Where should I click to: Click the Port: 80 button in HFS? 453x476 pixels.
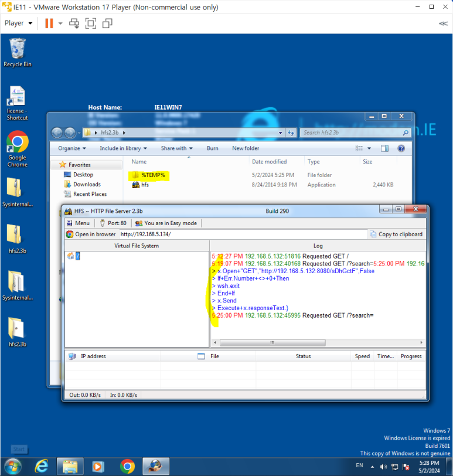tap(113, 223)
